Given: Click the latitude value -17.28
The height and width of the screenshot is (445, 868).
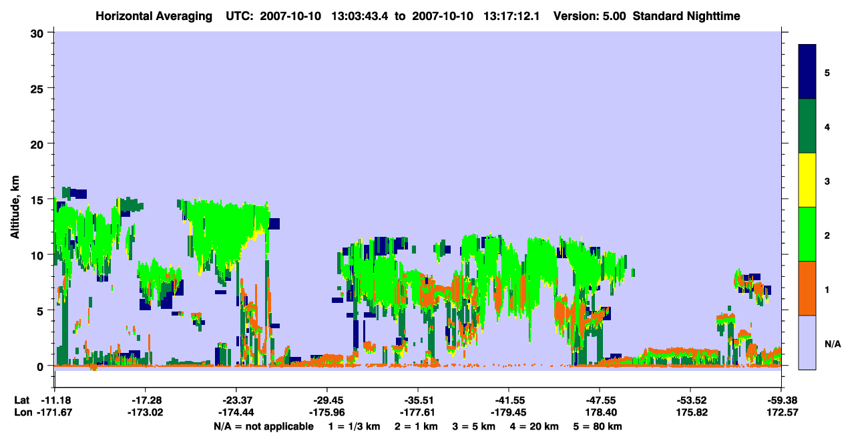Looking at the screenshot, I should 146,400.
